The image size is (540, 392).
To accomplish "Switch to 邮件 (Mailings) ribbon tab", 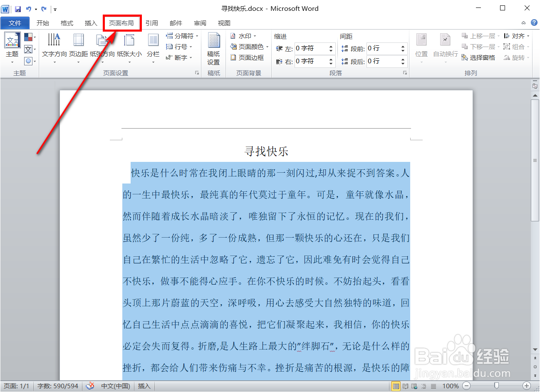I will (x=176, y=23).
